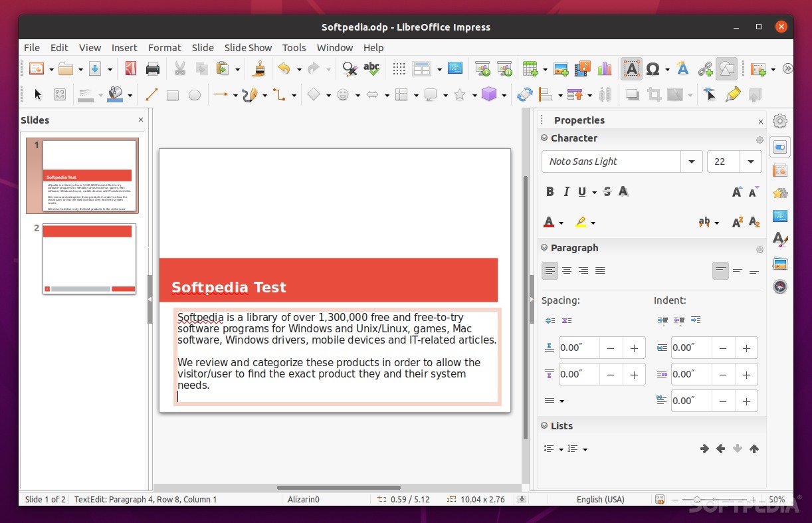Open the Slide Show menu

(248, 47)
